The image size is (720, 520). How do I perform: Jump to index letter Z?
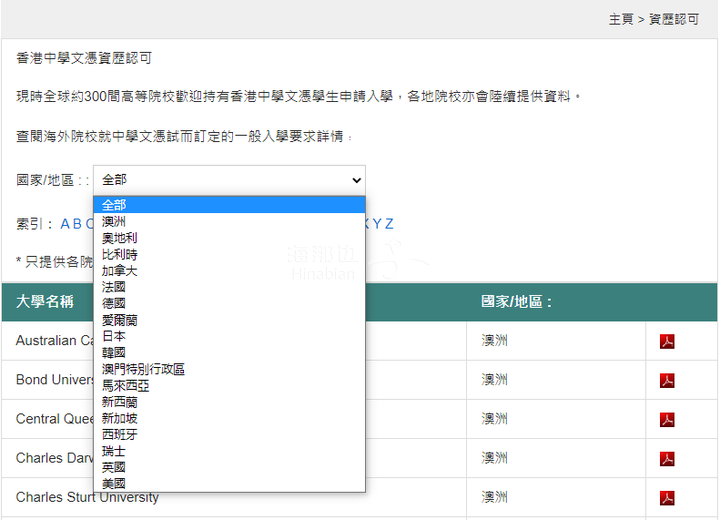(389, 224)
